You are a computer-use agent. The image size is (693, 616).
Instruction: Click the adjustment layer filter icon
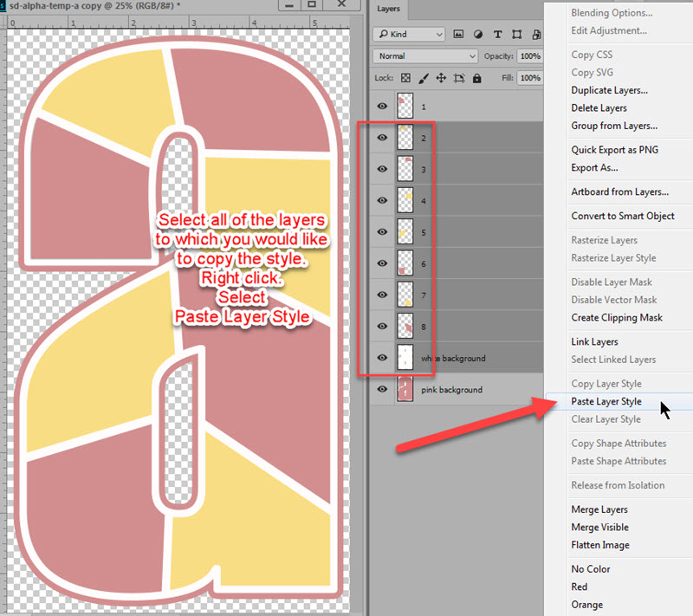tap(478, 34)
